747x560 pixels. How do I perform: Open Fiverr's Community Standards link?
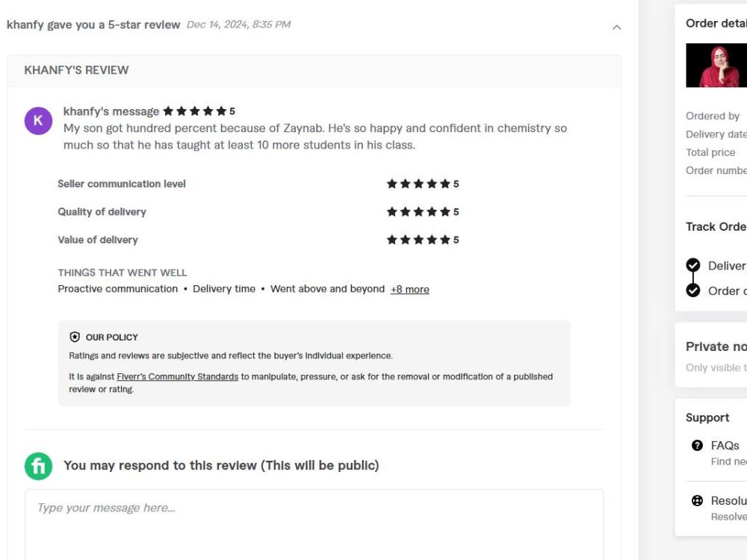tap(177, 377)
